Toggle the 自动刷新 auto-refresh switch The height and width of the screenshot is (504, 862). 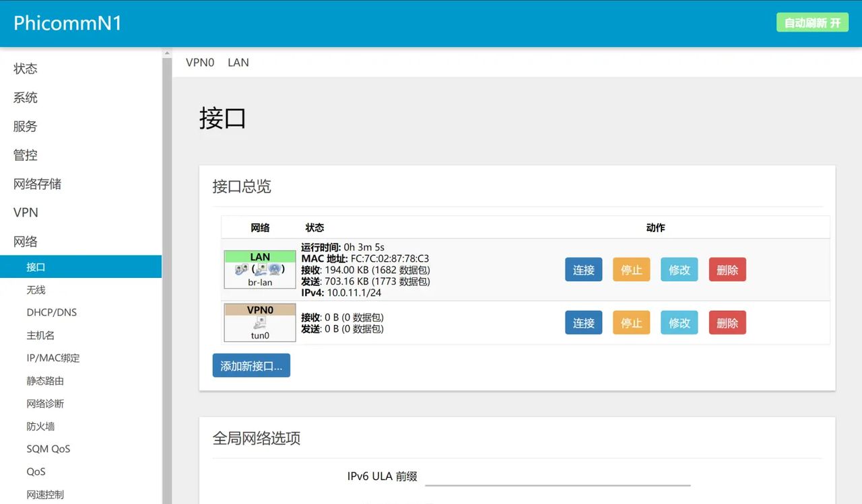(812, 22)
